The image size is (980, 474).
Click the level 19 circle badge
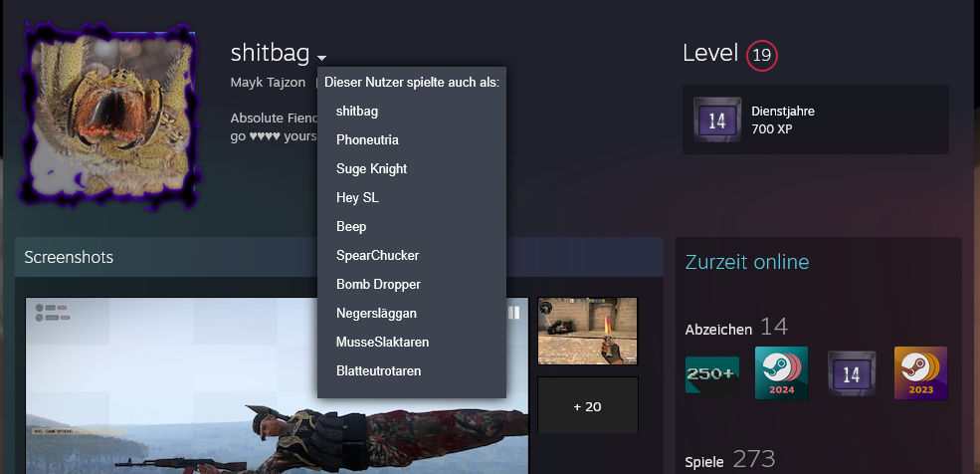point(762,55)
